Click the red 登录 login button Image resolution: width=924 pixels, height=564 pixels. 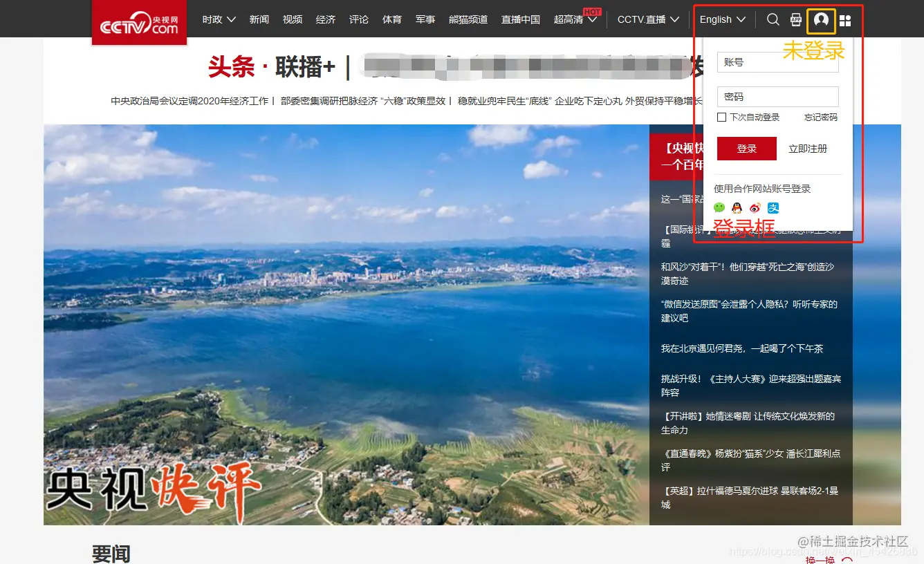tap(747, 148)
